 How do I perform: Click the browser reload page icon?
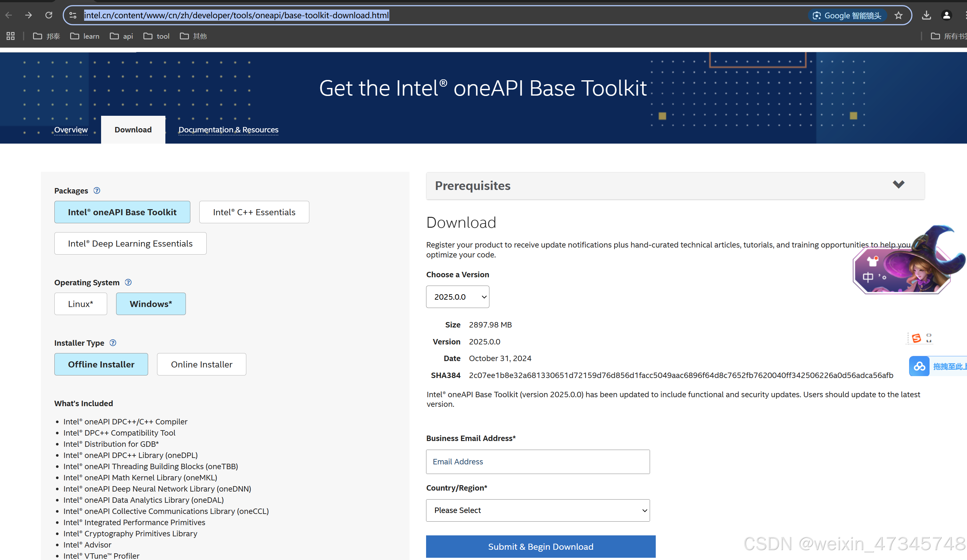click(x=48, y=15)
